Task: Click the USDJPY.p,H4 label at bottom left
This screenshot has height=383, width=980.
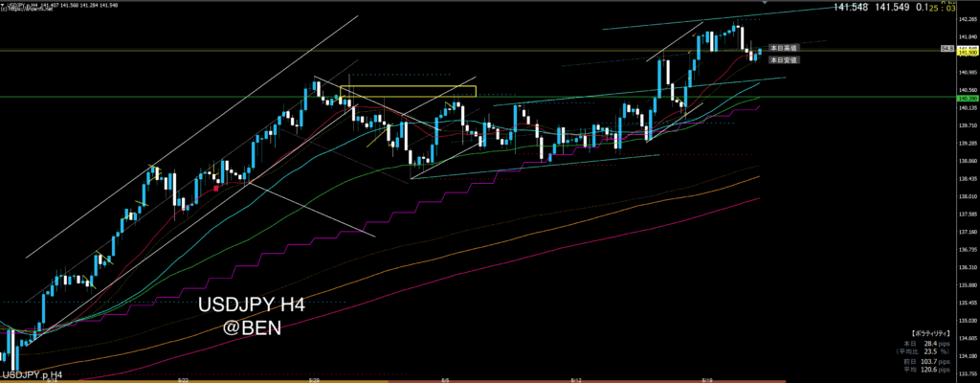Action: 31,374
